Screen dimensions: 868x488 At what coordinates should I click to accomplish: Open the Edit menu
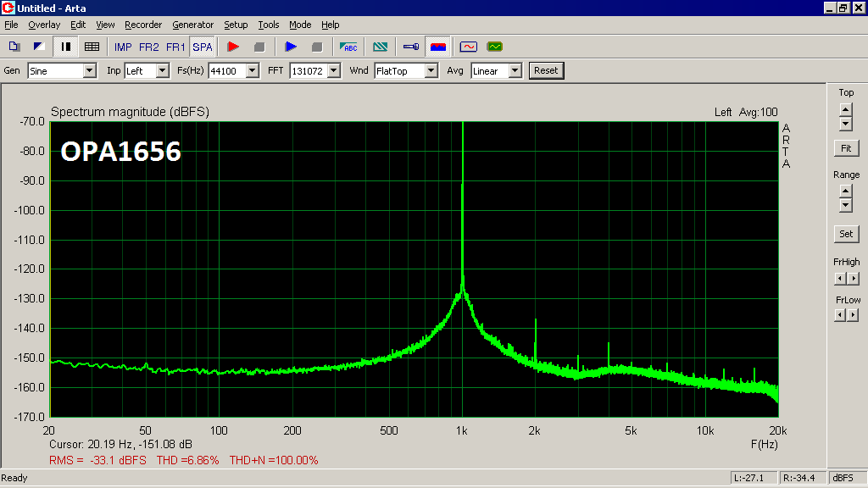tap(78, 25)
